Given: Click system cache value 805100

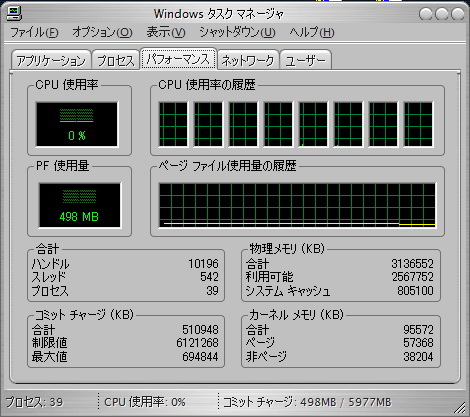Looking at the screenshot, I should 415,290.
